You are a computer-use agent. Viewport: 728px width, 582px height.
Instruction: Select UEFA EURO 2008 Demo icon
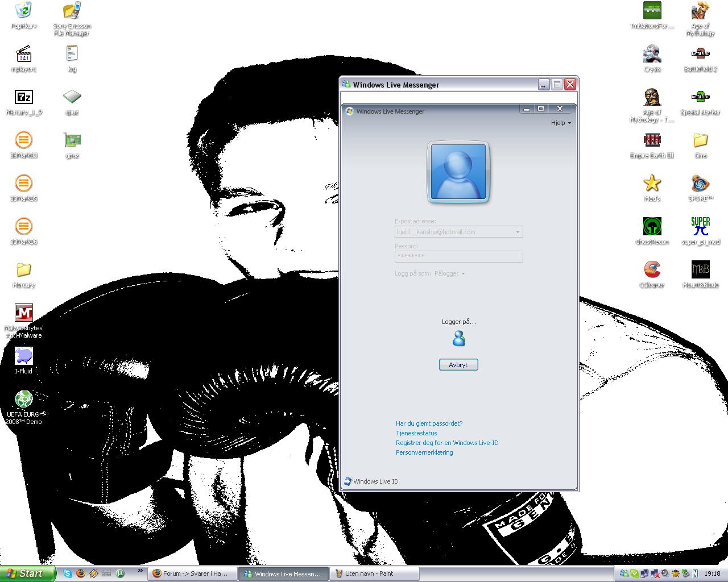[24, 408]
